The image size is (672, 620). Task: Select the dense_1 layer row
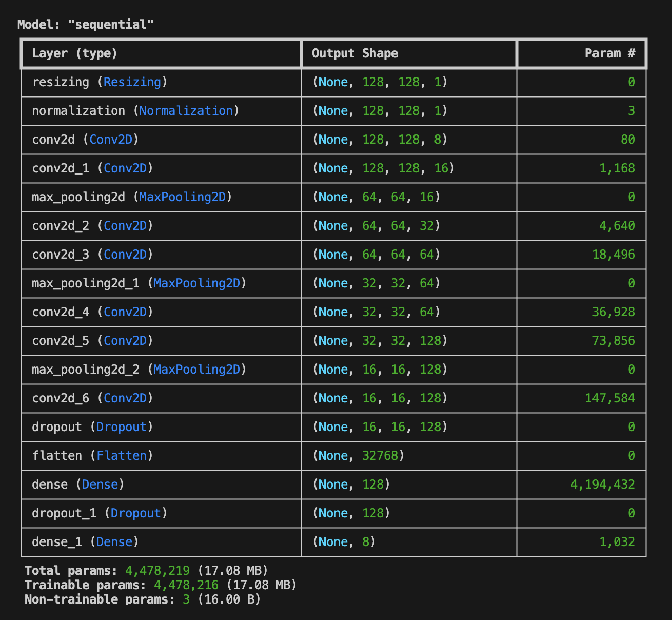85,541
